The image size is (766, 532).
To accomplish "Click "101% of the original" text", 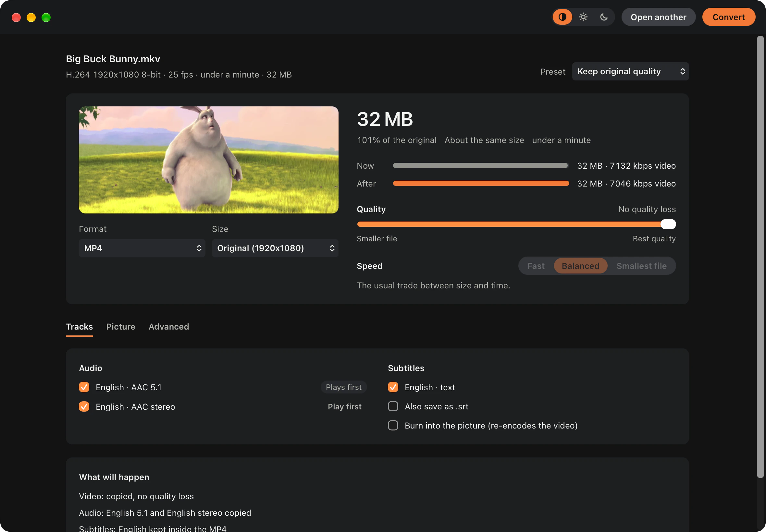I will [x=397, y=140].
